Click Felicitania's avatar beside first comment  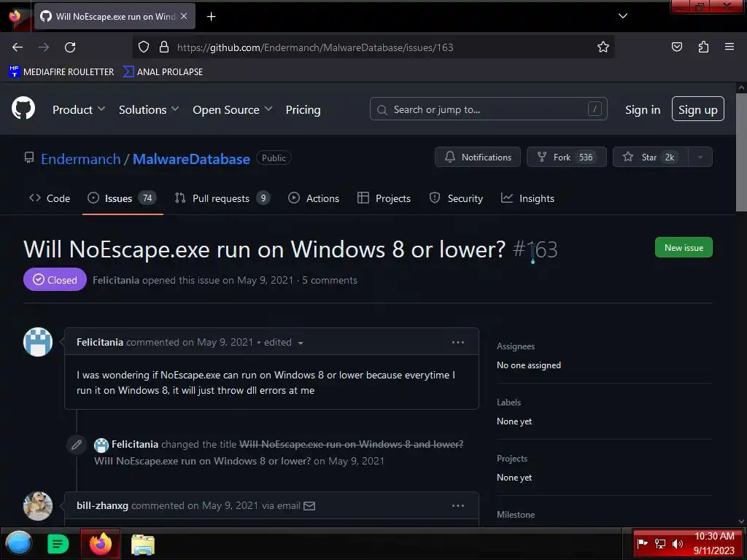click(38, 342)
